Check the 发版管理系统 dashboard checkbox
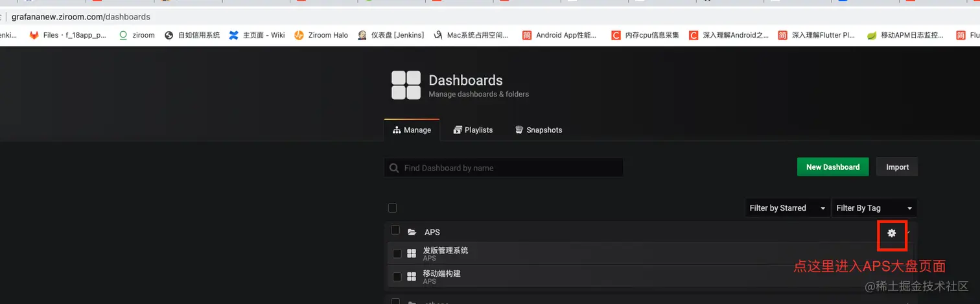Screen dimensions: 980x304 (x=397, y=253)
